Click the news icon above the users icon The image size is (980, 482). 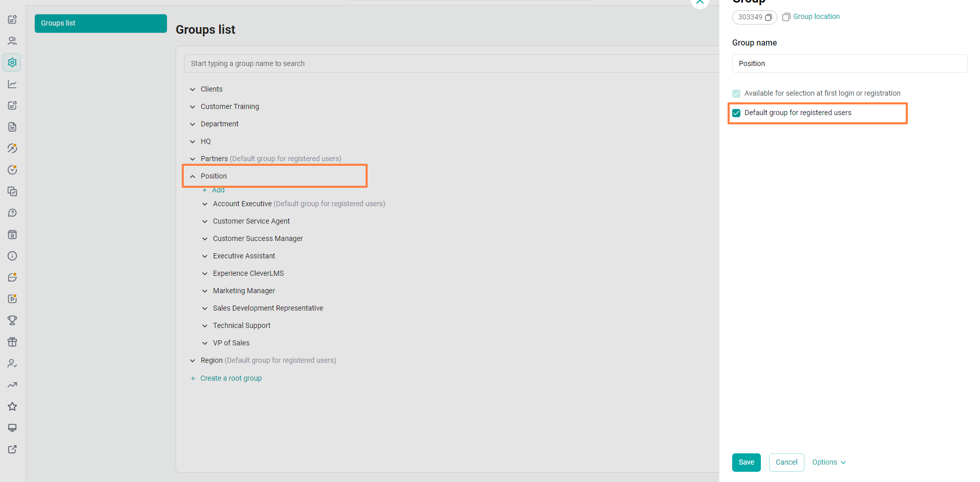12,19
